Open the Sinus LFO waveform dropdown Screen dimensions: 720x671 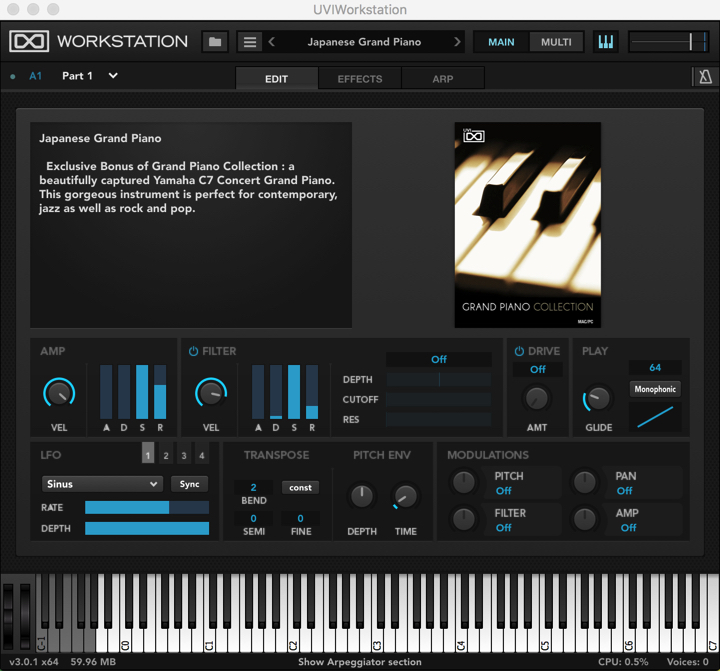point(102,484)
